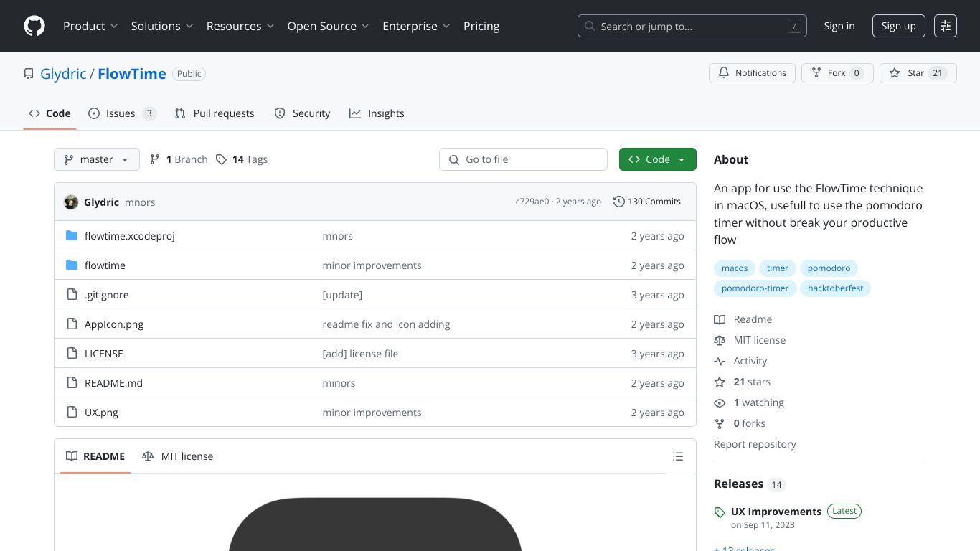
Task: Click the star icon in Star button
Action: (895, 73)
